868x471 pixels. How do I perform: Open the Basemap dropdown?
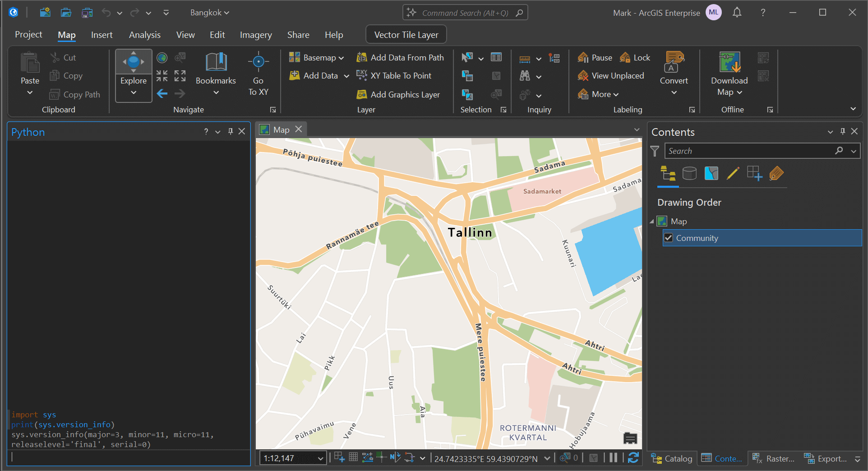[x=317, y=57]
